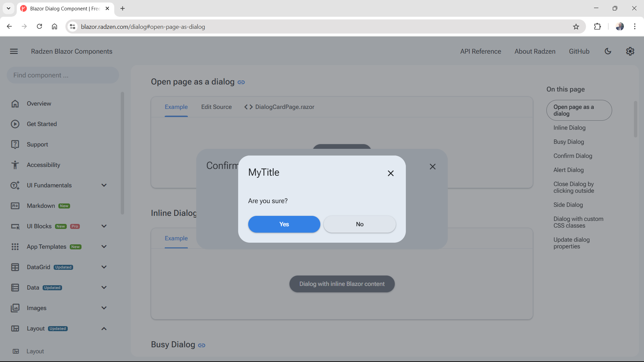
Task: Click the Overview sidebar item
Action: click(x=62, y=104)
